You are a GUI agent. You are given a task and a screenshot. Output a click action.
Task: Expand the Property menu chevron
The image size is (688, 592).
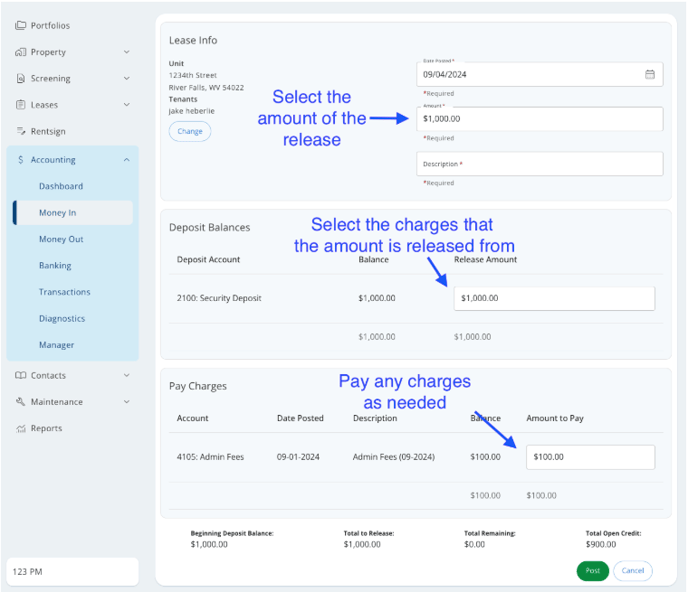pyautogui.click(x=126, y=52)
